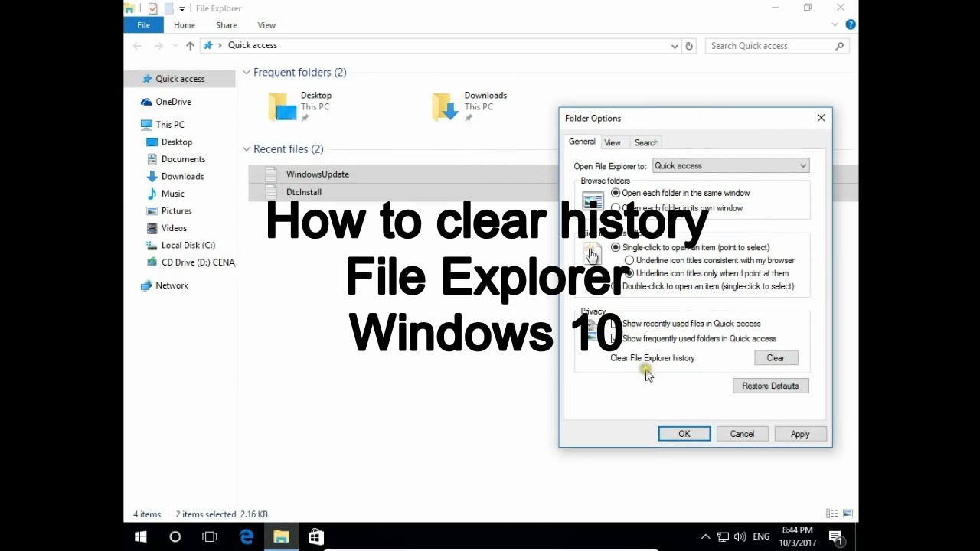Image resolution: width=980 pixels, height=551 pixels.
Task: Select Single-click to open an item
Action: [616, 247]
